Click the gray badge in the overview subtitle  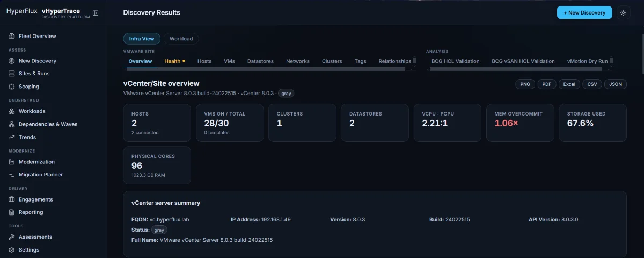(x=286, y=94)
